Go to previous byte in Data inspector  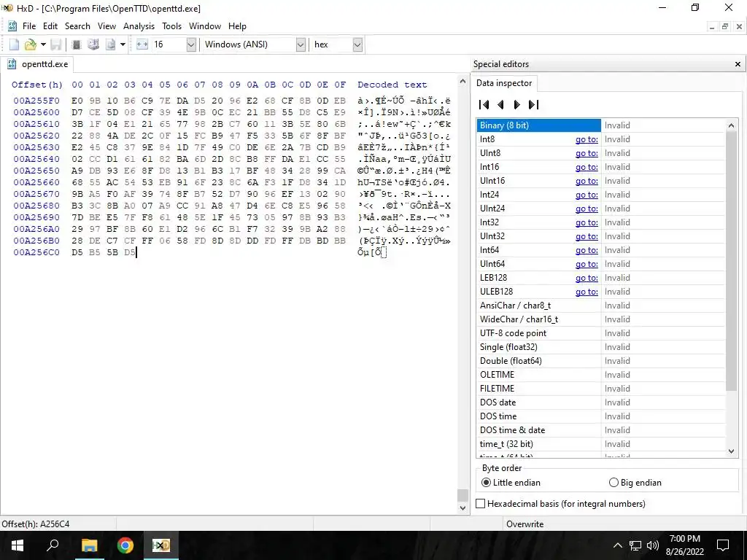[500, 105]
